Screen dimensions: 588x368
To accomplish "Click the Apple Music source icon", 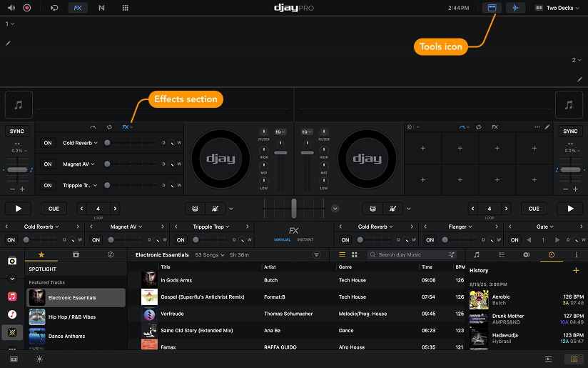I will coord(12,297).
